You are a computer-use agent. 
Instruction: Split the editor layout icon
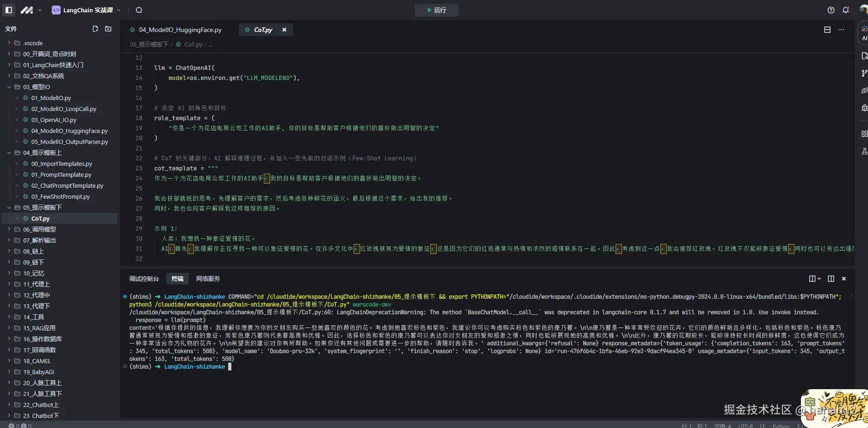click(827, 30)
